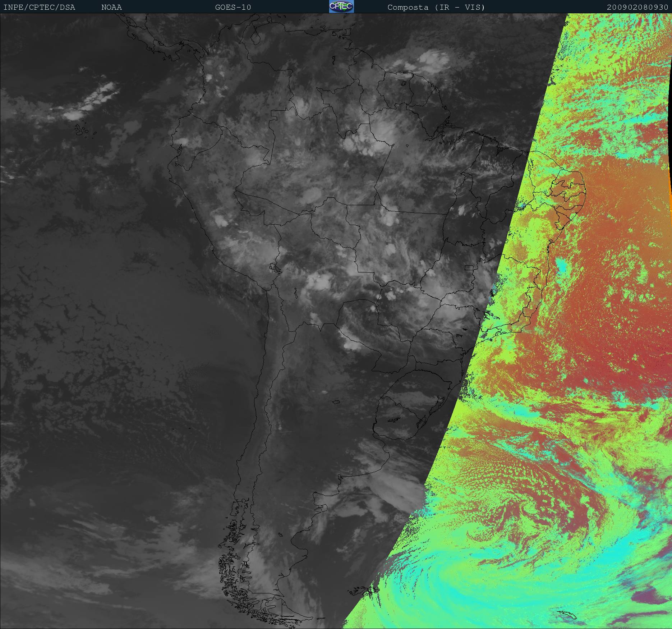Click the CPTEC logo in the header
Viewport: 672px width, 629px height.
coord(341,6)
